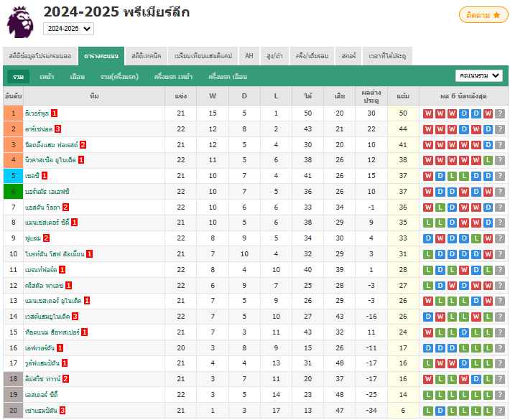Image resolution: width=510 pixels, height=420 pixels.
Task: Click the ? icon in เชลซี row
Action: 500,176
